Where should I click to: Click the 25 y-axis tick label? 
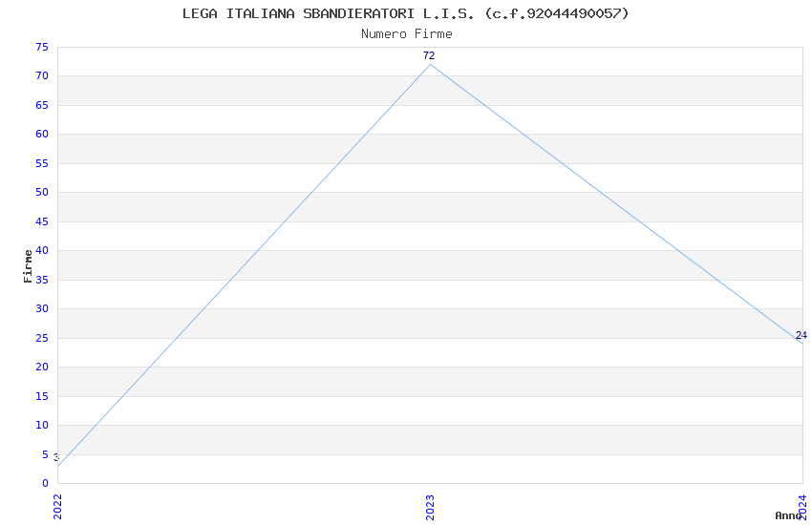click(41, 338)
